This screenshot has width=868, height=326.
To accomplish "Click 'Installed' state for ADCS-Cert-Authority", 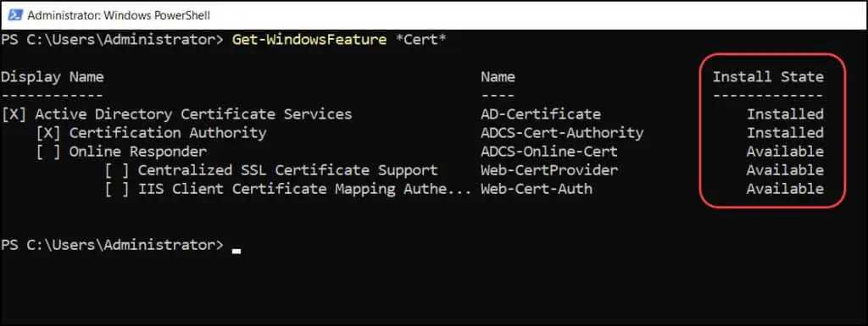I will [785, 133].
